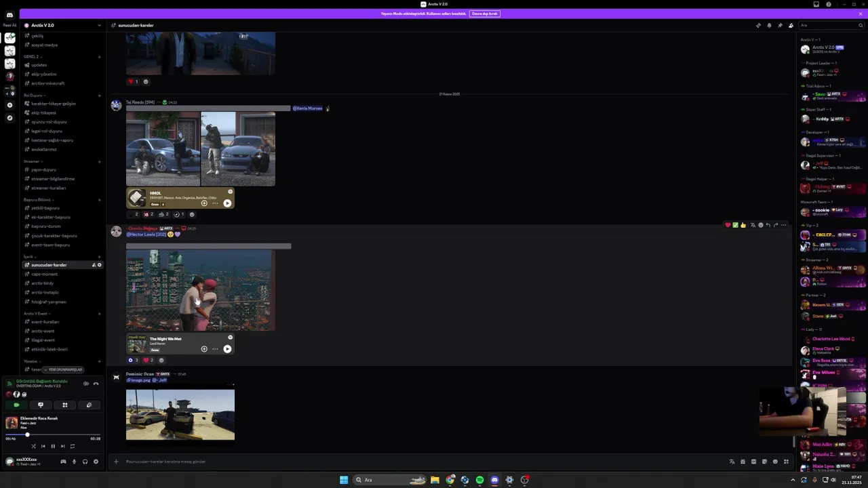Click the search field labeled Ara
Image resolution: width=868 pixels, height=488 pixels.
[x=831, y=25]
